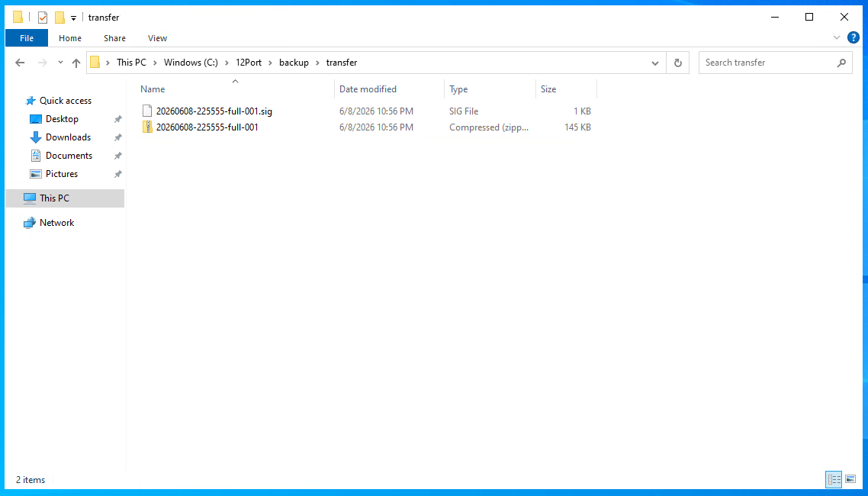Screen dimensions: 868x496
Task: Expand the chevron after 12Port in the breadcrumb
Action: pyautogui.click(x=271, y=63)
